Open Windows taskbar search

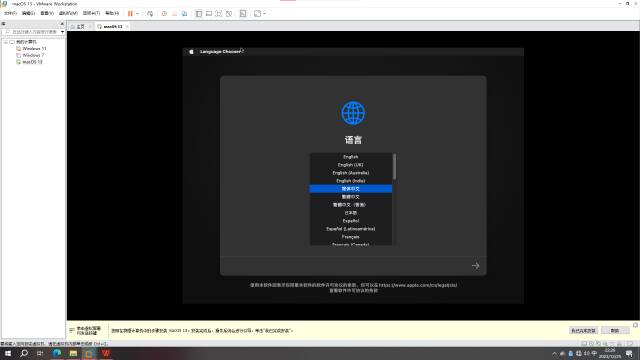24,353
